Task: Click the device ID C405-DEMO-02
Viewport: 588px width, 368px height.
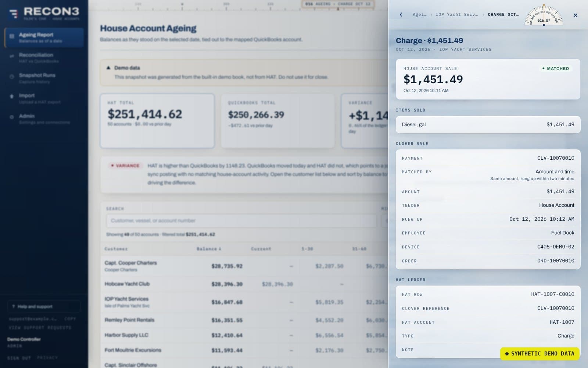Action: [556, 247]
